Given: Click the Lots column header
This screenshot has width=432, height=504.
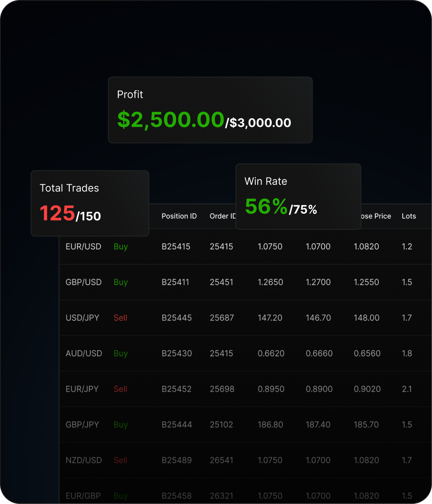Looking at the screenshot, I should 408,216.
